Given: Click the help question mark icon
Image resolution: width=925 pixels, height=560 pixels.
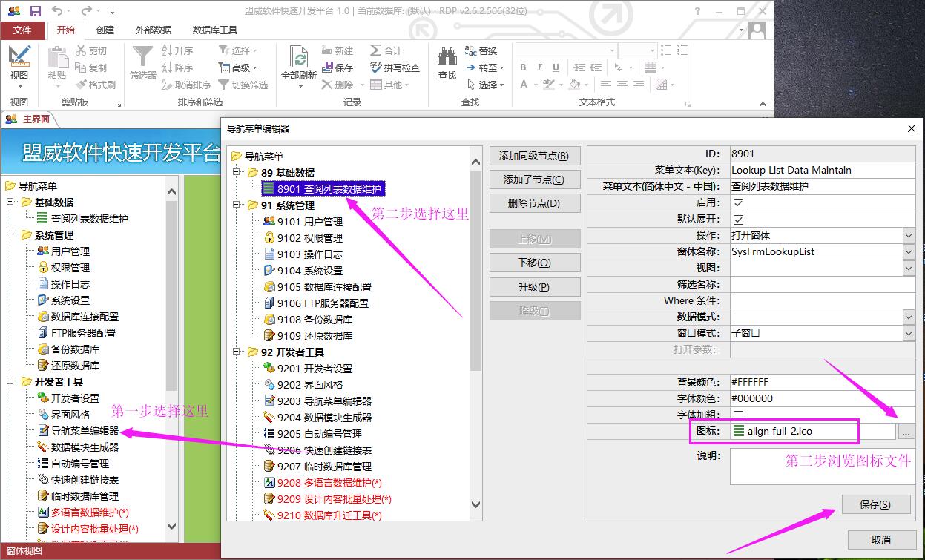Looking at the screenshot, I should [x=697, y=11].
